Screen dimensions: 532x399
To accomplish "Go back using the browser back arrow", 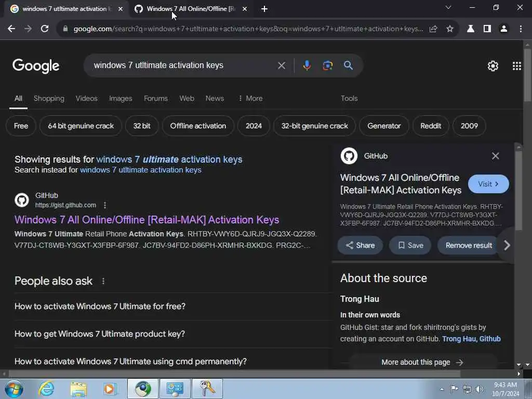I will pos(11,29).
